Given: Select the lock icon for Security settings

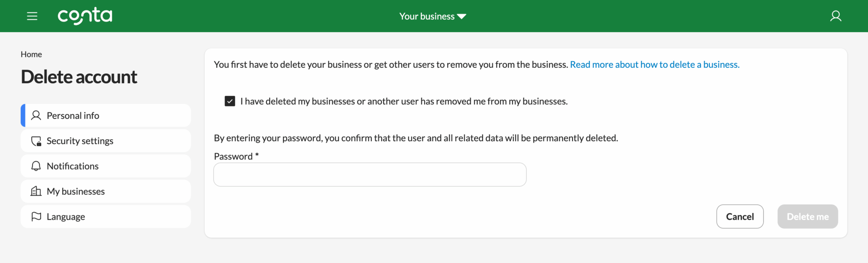Looking at the screenshot, I should click(x=36, y=140).
